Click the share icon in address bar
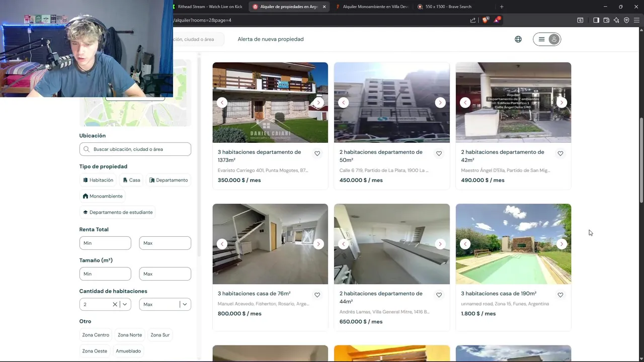The width and height of the screenshot is (644, 362). [x=473, y=20]
